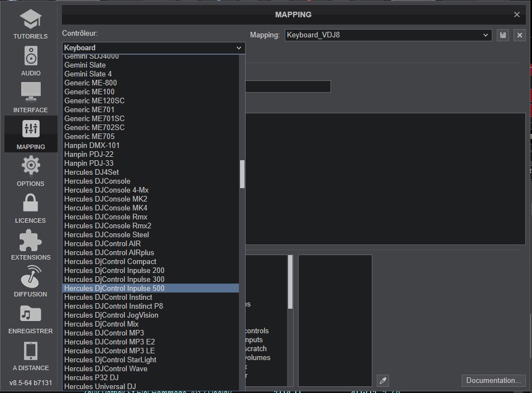The image size is (532, 393).
Task: Open the Options gear section
Action: click(x=31, y=171)
